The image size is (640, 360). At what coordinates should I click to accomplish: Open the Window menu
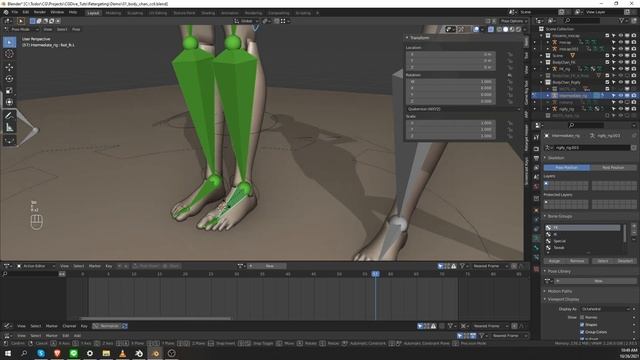[x=57, y=12]
